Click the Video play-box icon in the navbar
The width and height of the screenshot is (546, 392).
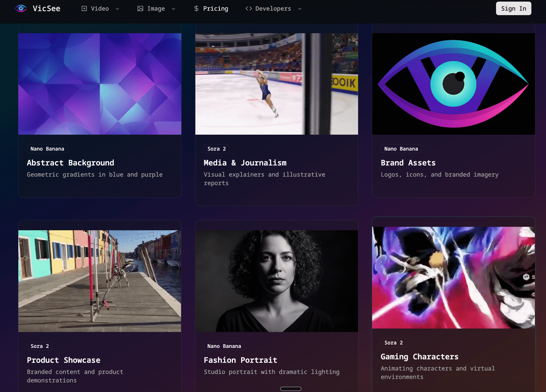click(84, 8)
